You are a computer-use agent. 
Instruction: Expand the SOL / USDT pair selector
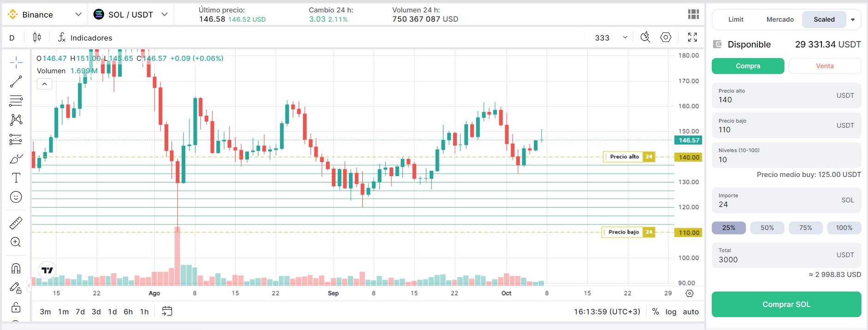[130, 15]
